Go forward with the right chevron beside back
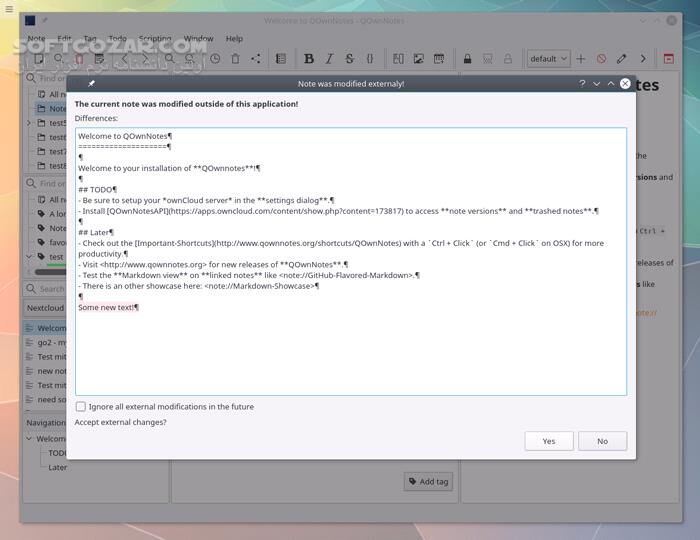 (x=145, y=59)
